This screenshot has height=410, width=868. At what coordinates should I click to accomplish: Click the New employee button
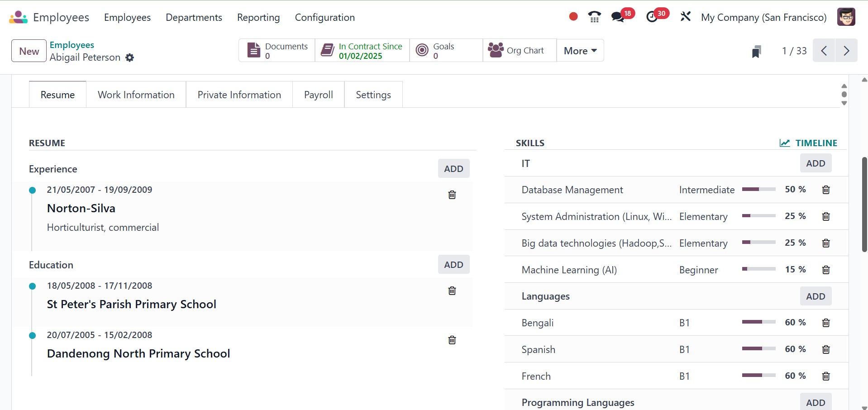click(x=29, y=51)
